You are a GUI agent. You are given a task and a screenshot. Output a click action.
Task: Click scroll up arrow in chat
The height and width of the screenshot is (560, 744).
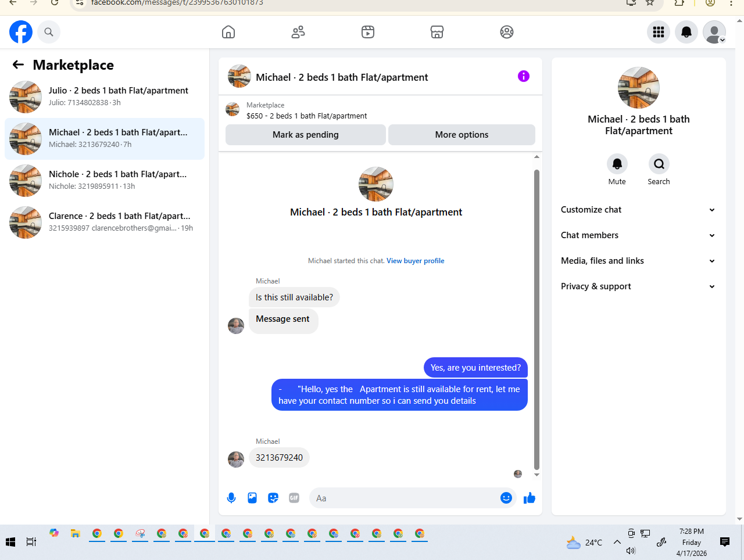tap(536, 157)
